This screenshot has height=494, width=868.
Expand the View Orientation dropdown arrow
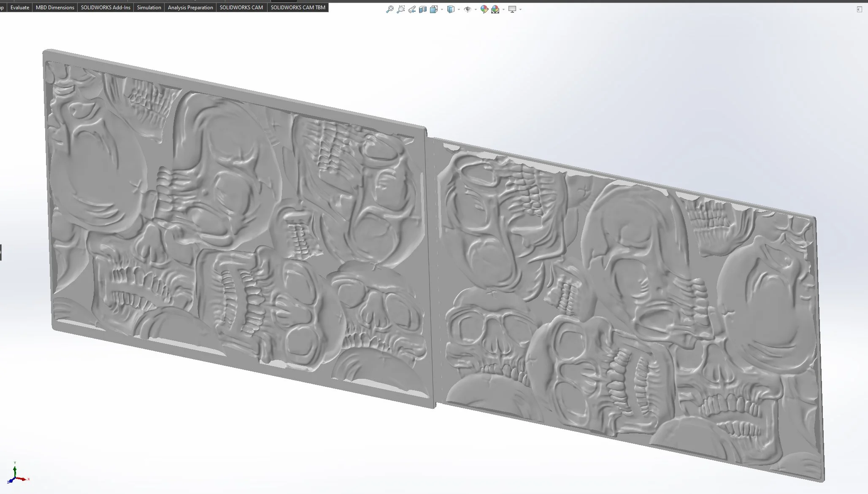click(442, 9)
